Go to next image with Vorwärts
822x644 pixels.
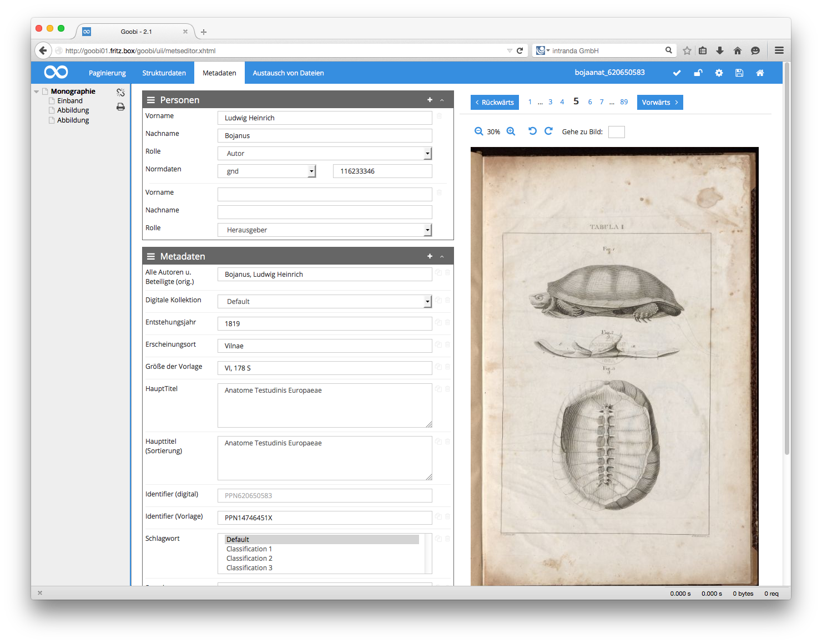(660, 102)
